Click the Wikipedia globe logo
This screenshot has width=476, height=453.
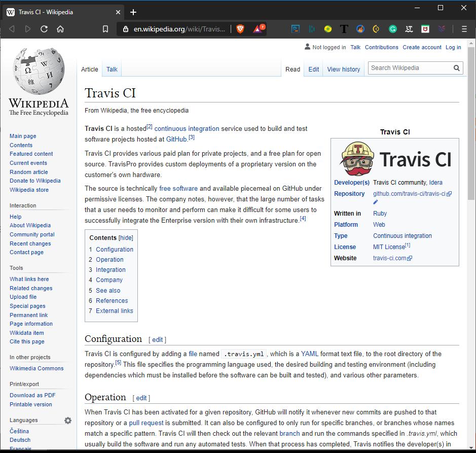(39, 71)
